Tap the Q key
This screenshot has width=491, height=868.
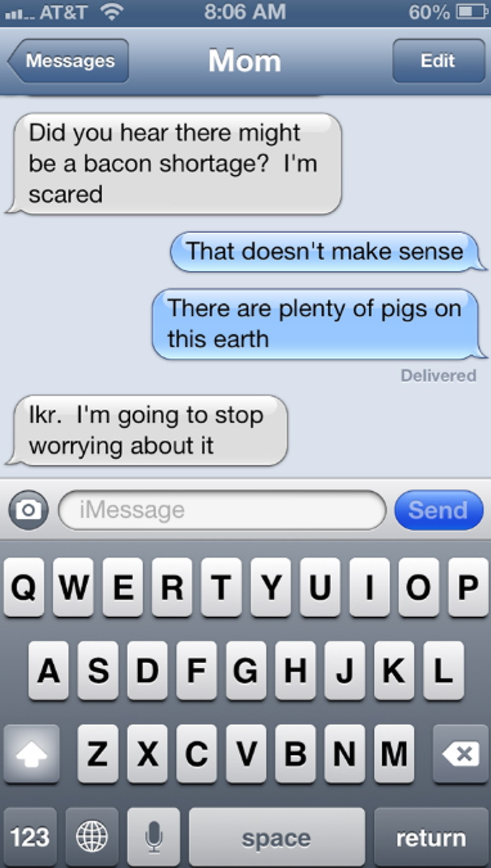[24, 587]
